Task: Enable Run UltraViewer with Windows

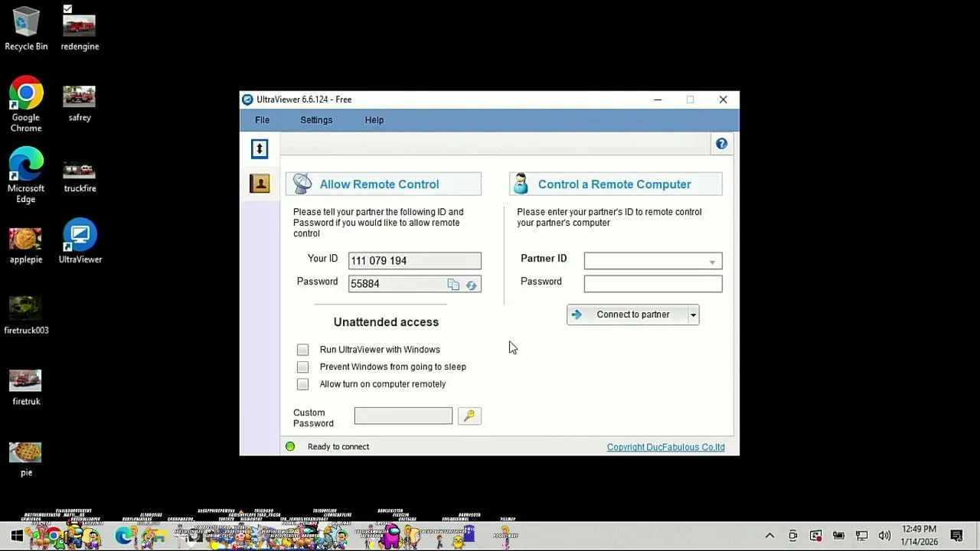Action: pyautogui.click(x=303, y=350)
